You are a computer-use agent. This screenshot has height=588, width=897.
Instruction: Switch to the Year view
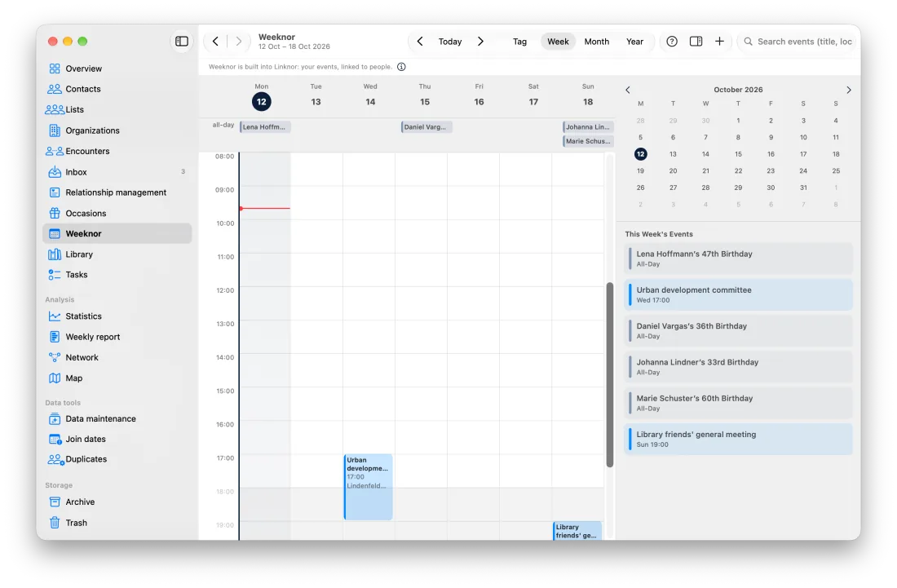coord(634,42)
